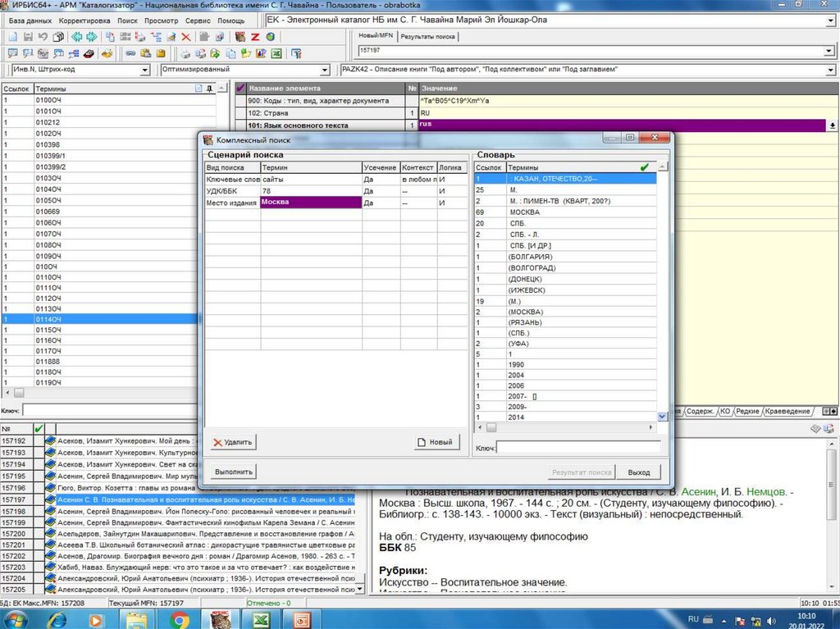Click the Выполнить button
Image resolution: width=840 pixels, height=629 pixels.
coord(233,472)
